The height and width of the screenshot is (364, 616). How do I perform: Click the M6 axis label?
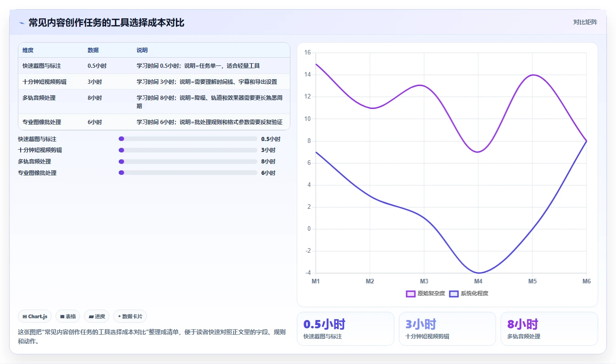tap(586, 281)
